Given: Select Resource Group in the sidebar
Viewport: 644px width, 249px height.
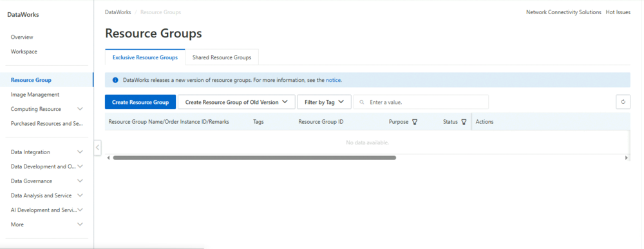Looking at the screenshot, I should (x=31, y=80).
